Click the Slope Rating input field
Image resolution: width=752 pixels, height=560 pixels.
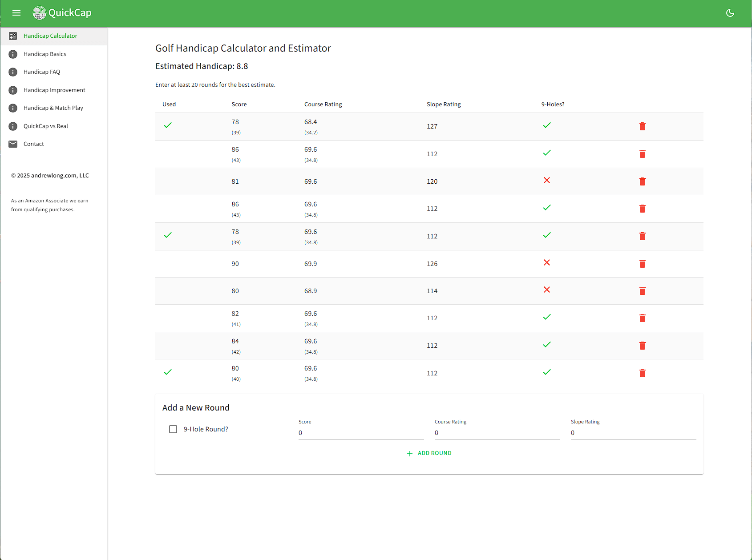(x=633, y=433)
